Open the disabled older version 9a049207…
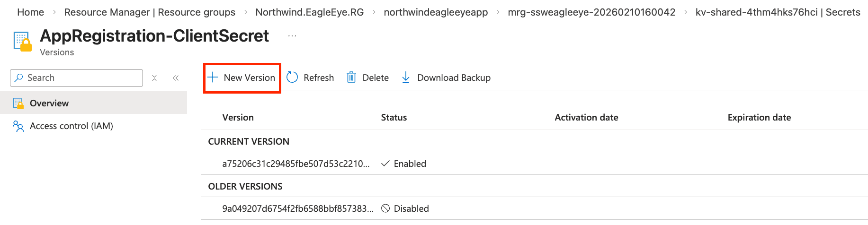Image resolution: width=868 pixels, height=225 pixels. [297, 209]
